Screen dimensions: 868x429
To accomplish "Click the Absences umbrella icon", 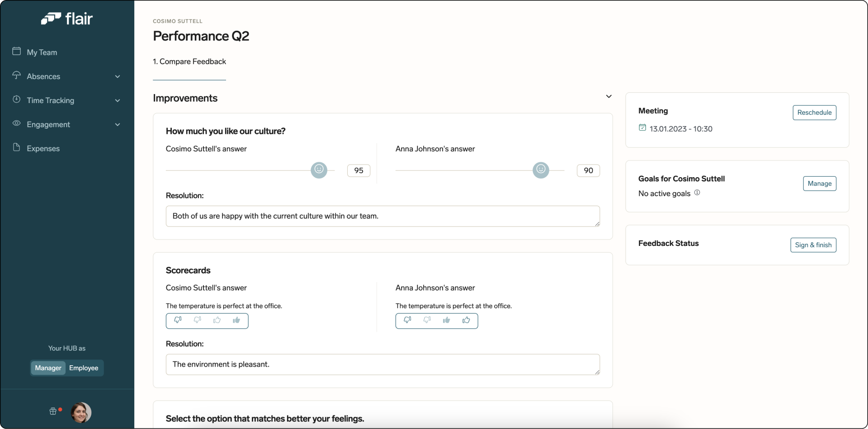I will [16, 75].
